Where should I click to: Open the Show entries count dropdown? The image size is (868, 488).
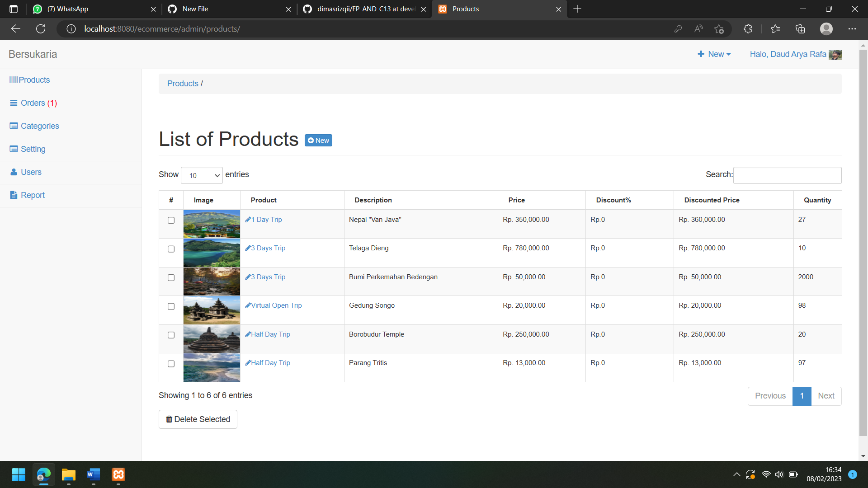coord(202,175)
